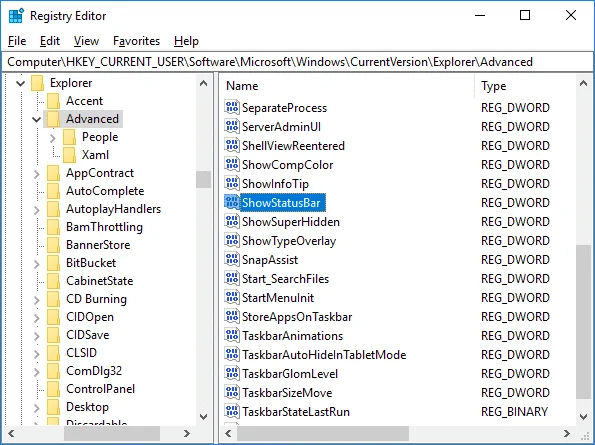Click the ControlPanel key folder icon
The height and width of the screenshot is (445, 595).
[54, 389]
